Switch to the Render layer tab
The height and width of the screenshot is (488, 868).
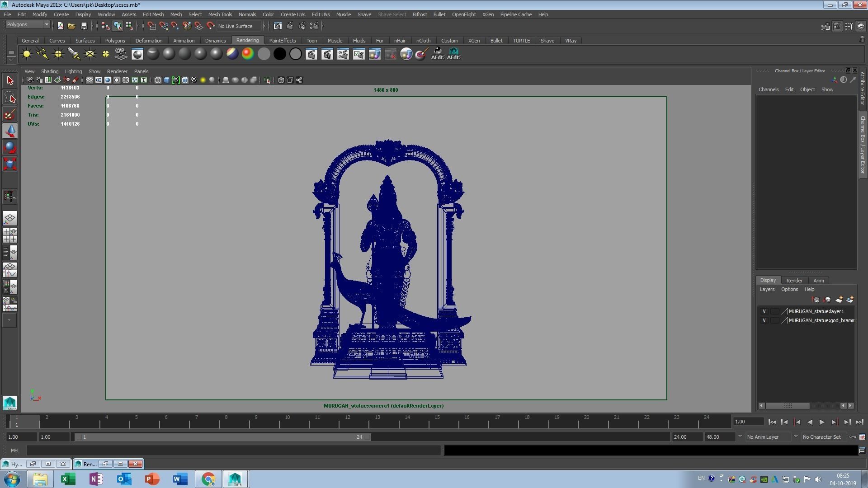coord(794,281)
